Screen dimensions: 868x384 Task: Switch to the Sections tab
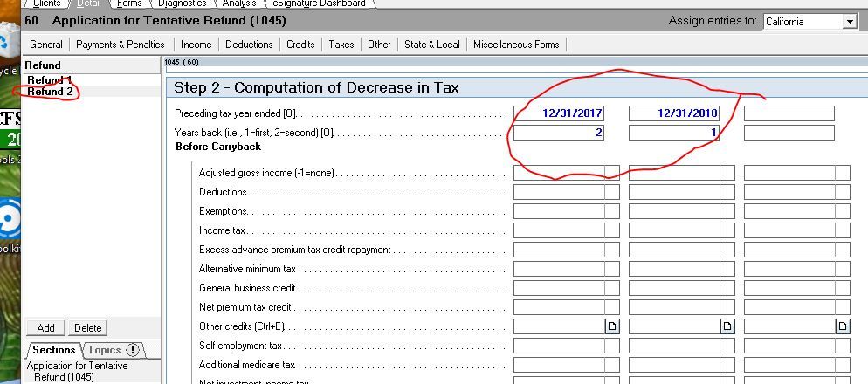point(54,350)
